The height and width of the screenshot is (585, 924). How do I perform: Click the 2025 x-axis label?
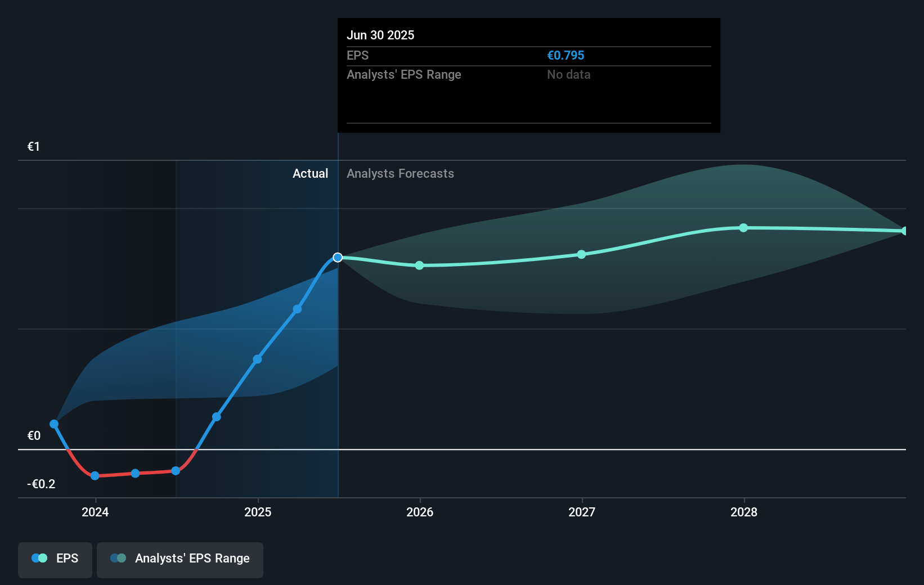coord(258,512)
